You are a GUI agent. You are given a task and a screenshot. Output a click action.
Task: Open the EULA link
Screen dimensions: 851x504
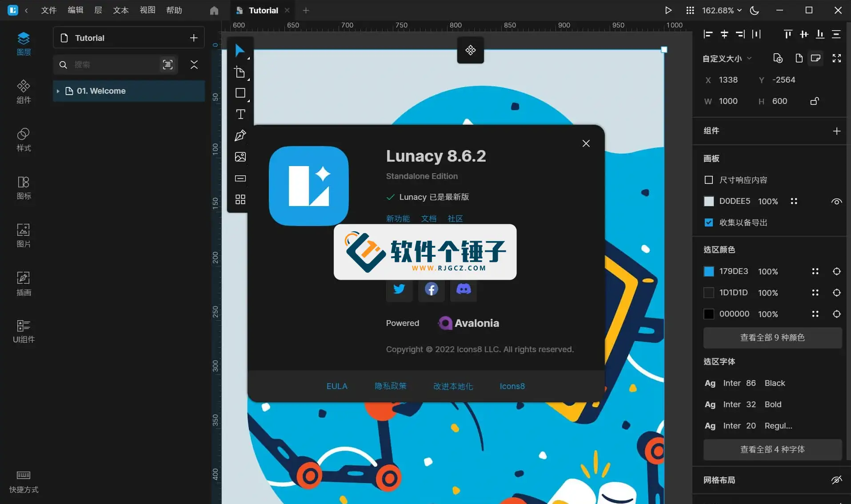pos(337,386)
